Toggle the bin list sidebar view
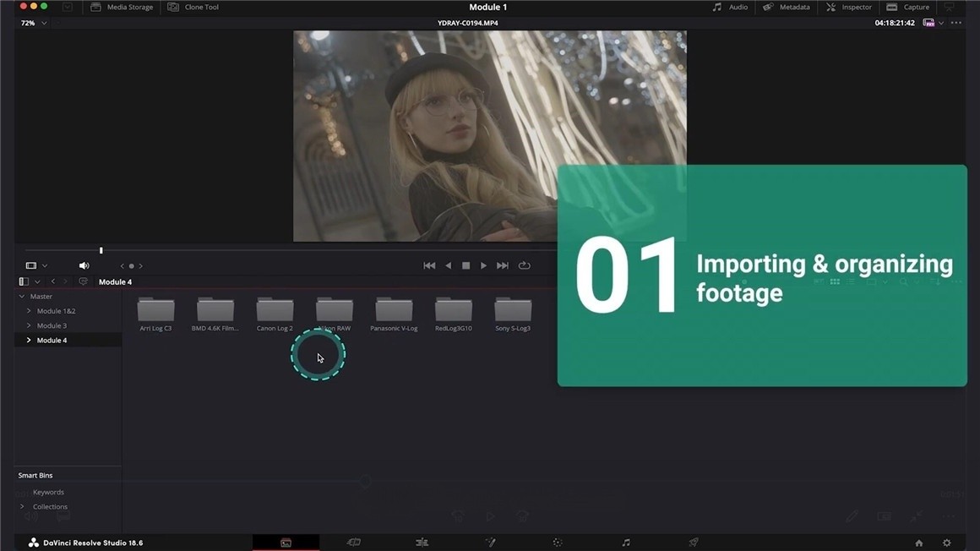980x551 pixels. coord(24,281)
